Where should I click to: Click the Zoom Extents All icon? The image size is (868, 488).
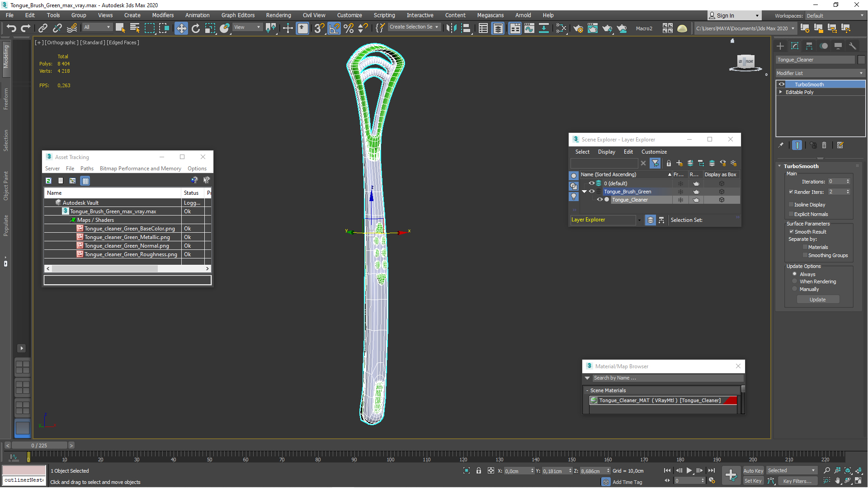pyautogui.click(x=859, y=470)
